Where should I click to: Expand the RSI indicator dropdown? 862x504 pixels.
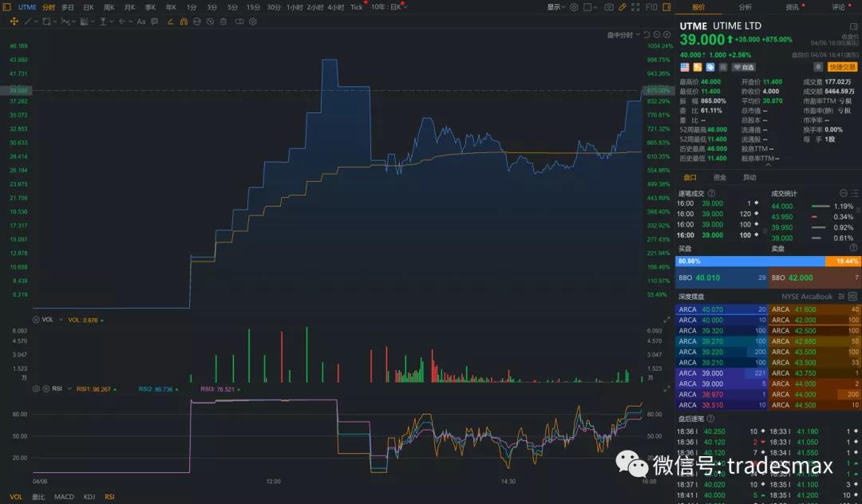click(x=69, y=388)
